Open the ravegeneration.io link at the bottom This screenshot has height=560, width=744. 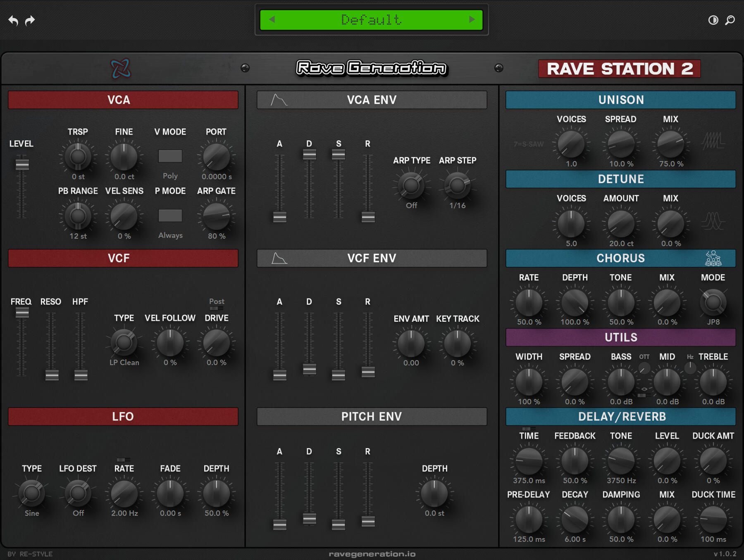coord(372,554)
